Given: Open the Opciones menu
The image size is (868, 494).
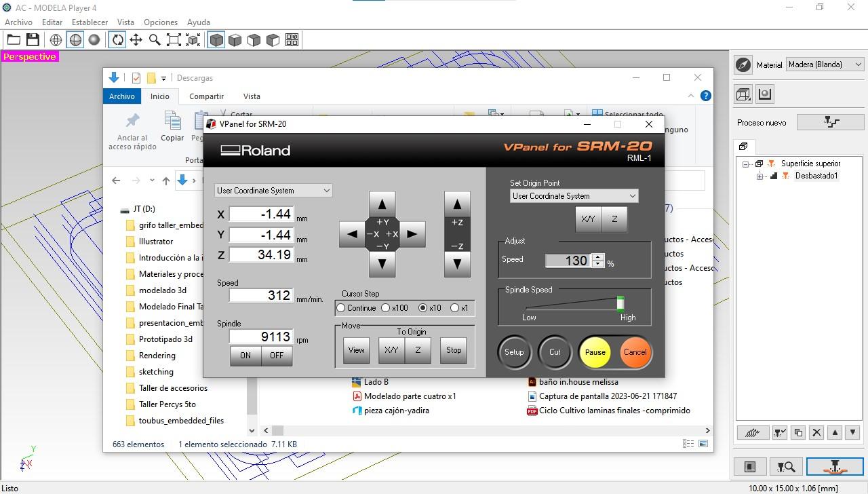Looking at the screenshot, I should [x=160, y=22].
